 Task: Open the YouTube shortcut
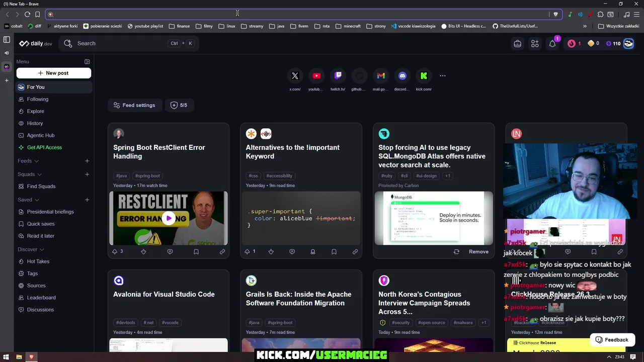point(316,76)
